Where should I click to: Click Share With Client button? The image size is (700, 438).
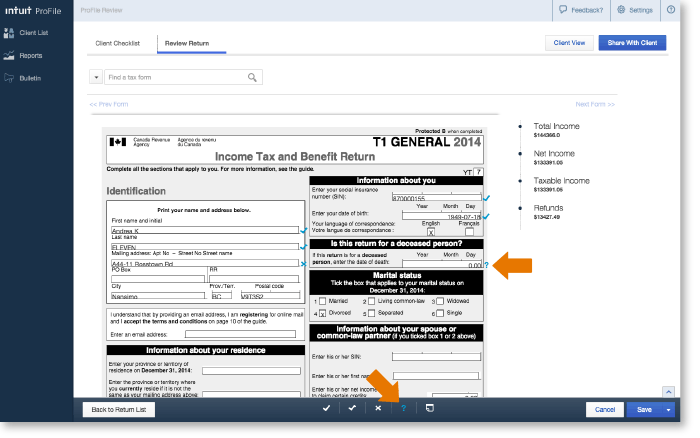(632, 43)
